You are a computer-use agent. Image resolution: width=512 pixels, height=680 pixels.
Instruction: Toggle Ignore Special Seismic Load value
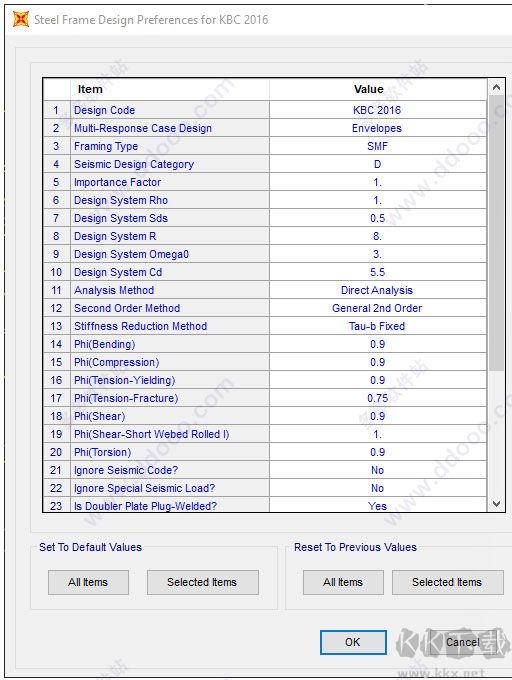(377, 488)
